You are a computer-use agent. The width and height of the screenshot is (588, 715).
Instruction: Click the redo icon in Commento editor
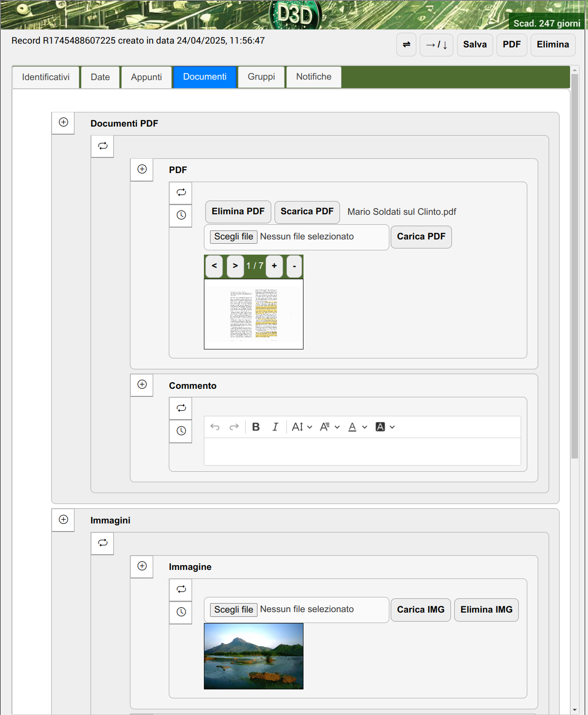pyautogui.click(x=234, y=427)
